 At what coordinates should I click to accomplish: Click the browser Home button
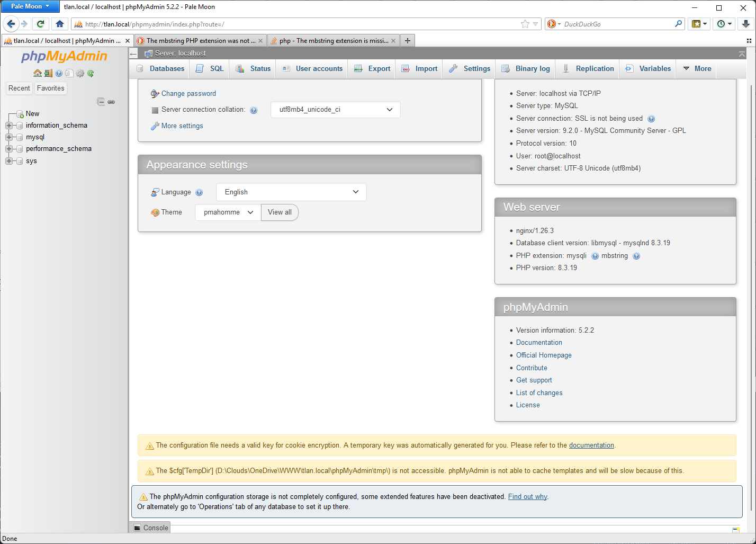[59, 24]
